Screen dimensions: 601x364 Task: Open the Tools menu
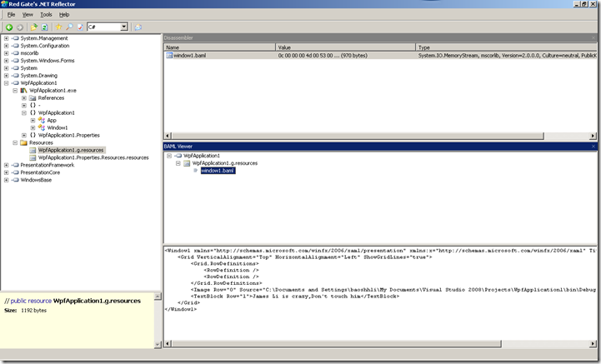coord(46,14)
